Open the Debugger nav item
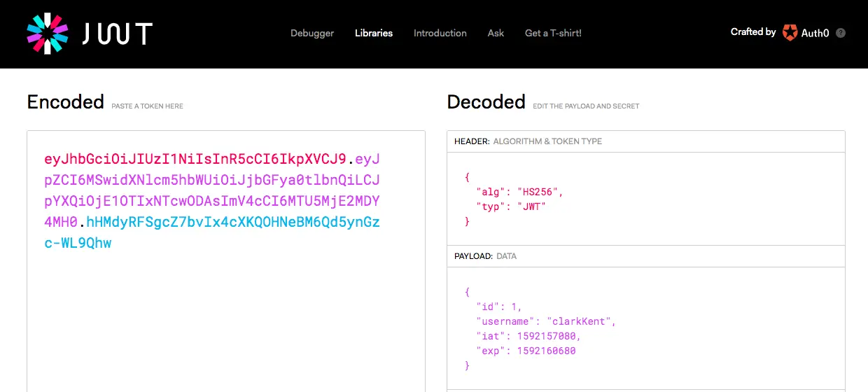The image size is (868, 392). 312,33
